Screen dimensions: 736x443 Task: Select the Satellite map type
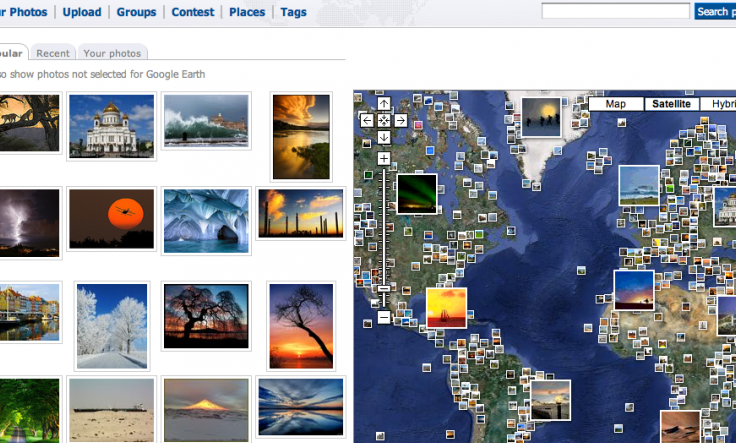click(x=670, y=104)
